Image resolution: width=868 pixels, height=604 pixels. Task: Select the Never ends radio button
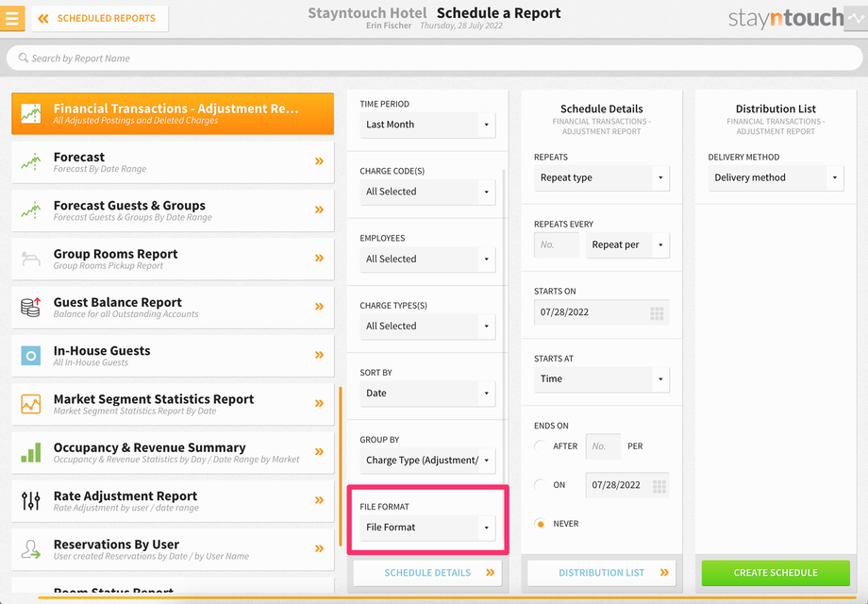coord(541,524)
